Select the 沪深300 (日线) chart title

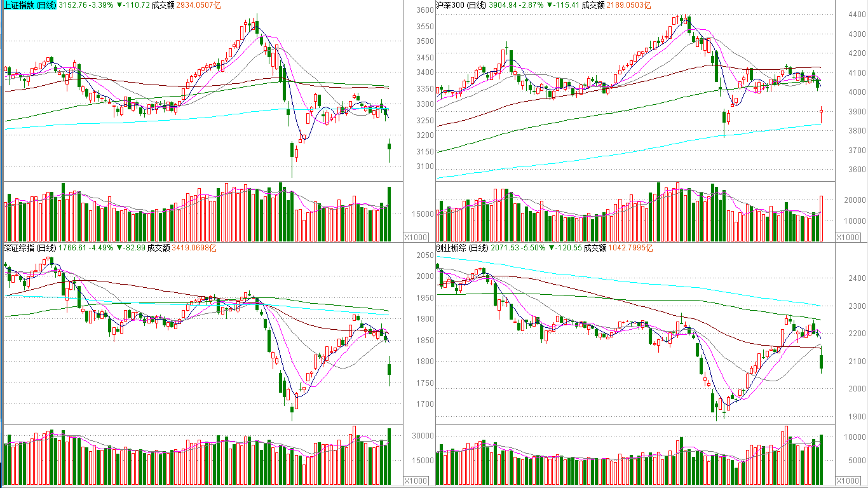(x=461, y=5)
